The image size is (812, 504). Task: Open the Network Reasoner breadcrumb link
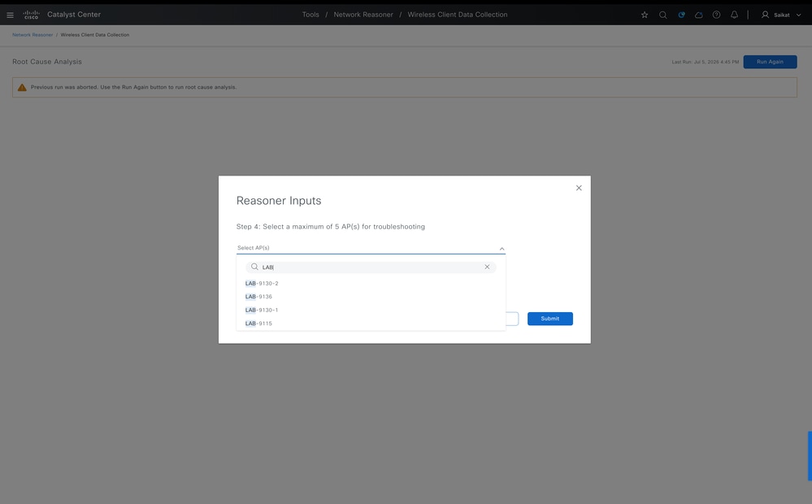[x=33, y=35]
